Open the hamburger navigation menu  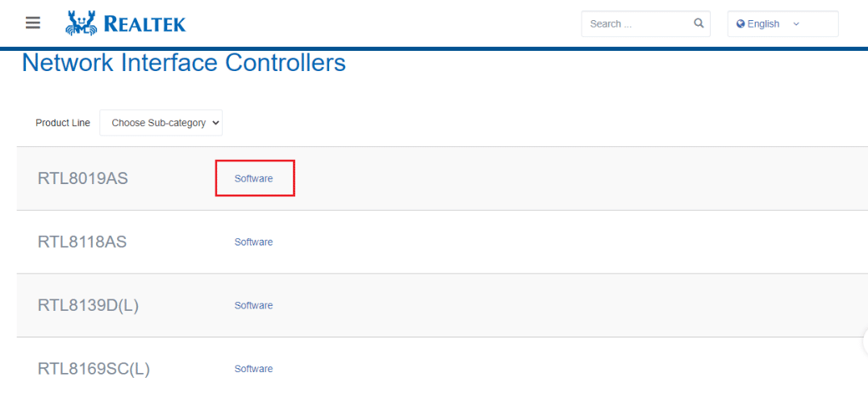[32, 23]
